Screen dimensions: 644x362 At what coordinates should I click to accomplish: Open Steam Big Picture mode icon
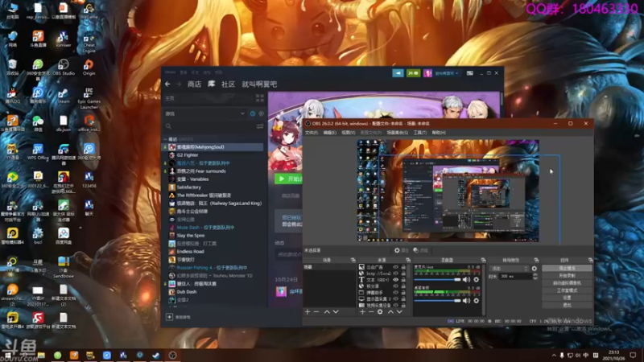[470, 73]
